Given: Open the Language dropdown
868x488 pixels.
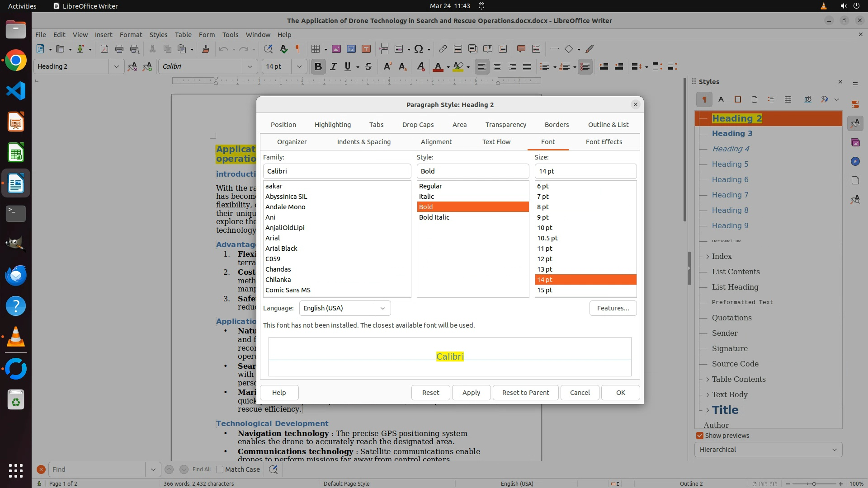Looking at the screenshot, I should pyautogui.click(x=382, y=308).
